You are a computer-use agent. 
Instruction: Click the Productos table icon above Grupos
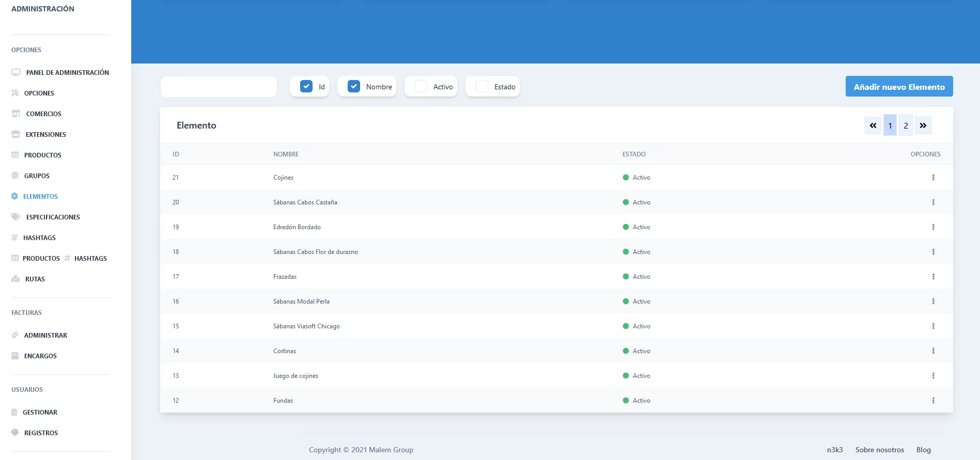(15, 155)
